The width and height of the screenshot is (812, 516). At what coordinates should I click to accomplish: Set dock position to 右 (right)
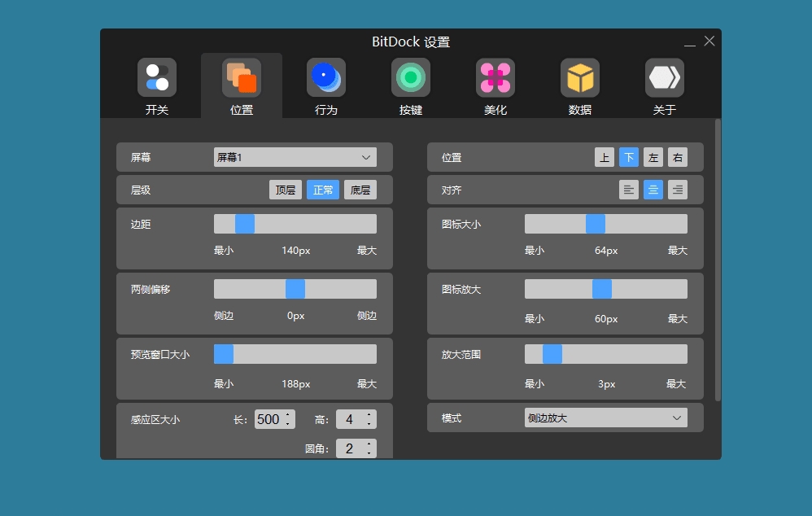pyautogui.click(x=678, y=157)
